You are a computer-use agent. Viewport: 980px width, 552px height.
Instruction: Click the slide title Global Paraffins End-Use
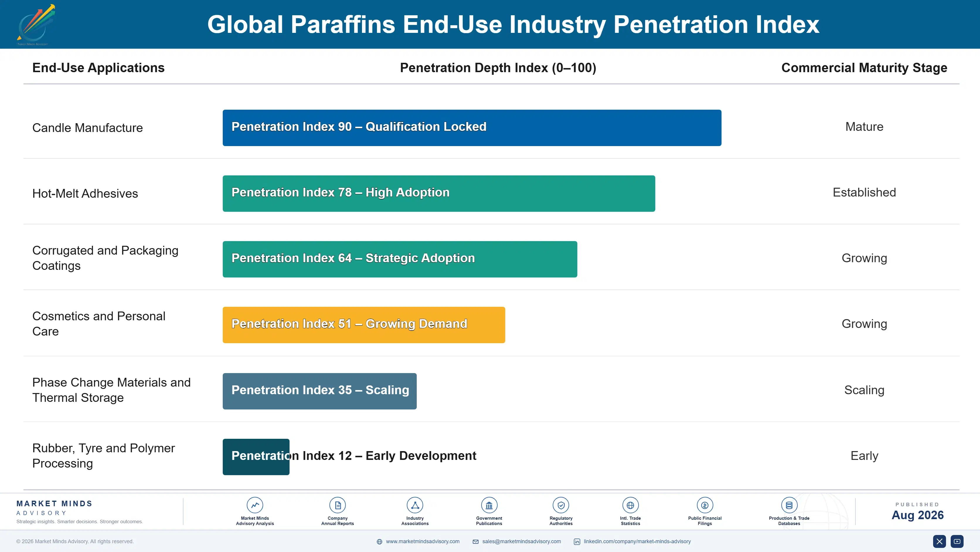513,24
